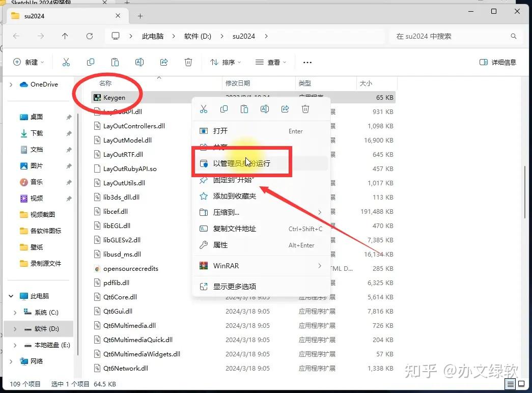The height and width of the screenshot is (393, 532).
Task: Go forward with the forward arrow
Action: tap(40, 36)
